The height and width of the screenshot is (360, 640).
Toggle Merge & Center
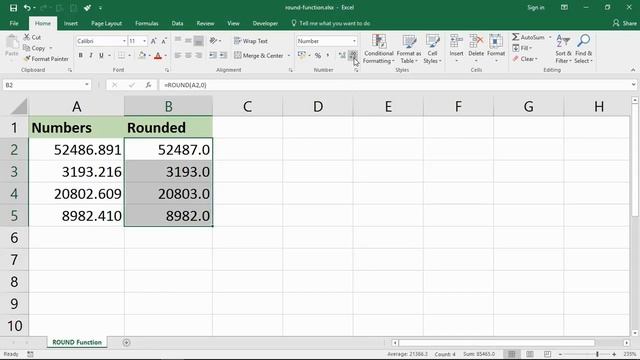click(x=259, y=56)
